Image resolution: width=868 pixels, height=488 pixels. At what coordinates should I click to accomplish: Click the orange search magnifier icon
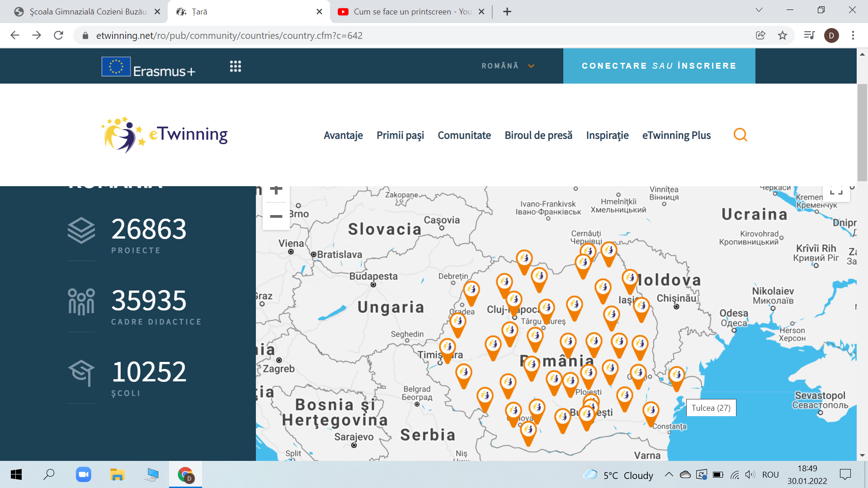coord(740,135)
